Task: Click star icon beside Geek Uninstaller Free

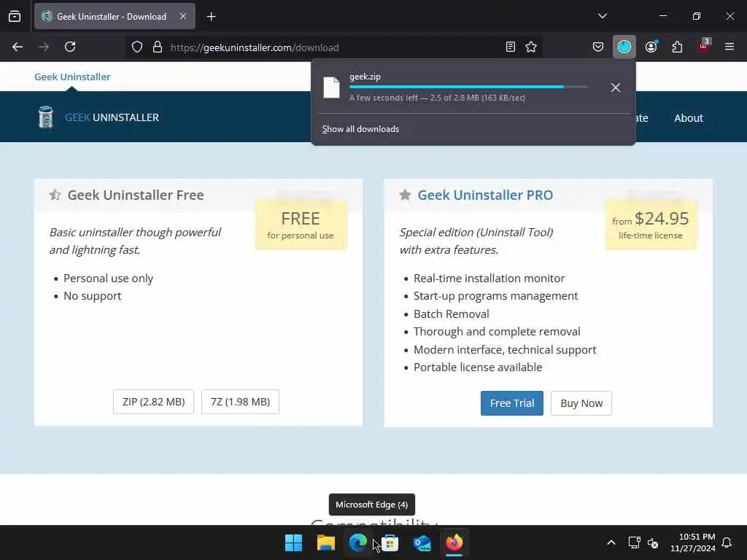Action: pos(55,195)
